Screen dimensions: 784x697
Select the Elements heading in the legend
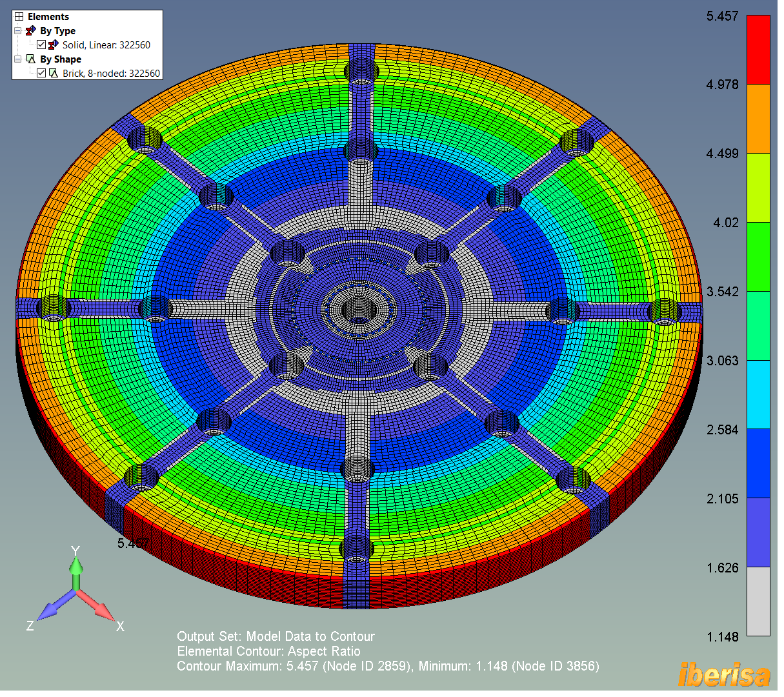click(x=48, y=17)
